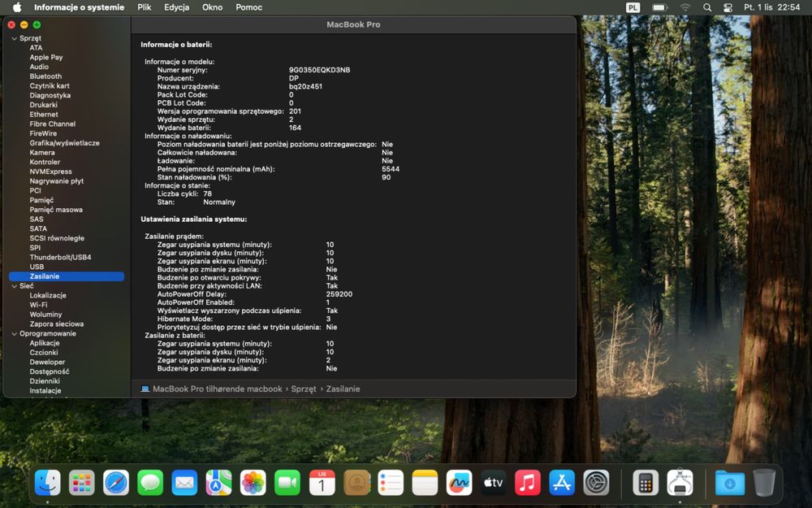Launch Freeform from the Dock
This screenshot has width=812, height=508.
click(x=459, y=483)
